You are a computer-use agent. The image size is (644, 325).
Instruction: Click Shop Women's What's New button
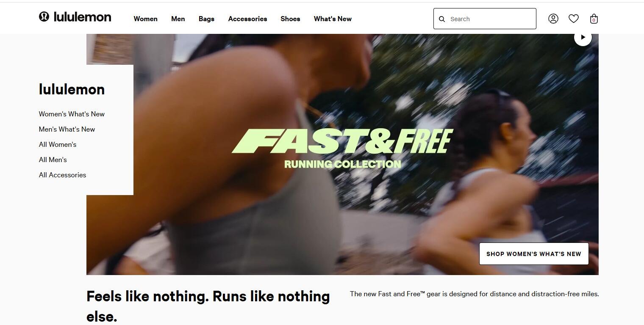tap(534, 254)
